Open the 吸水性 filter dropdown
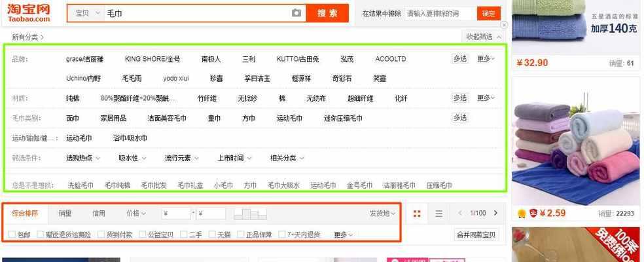This screenshot has width=644, height=262. click(132, 158)
